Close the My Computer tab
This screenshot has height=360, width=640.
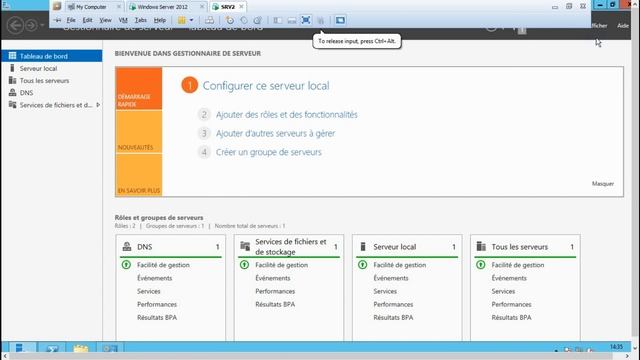[119, 7]
